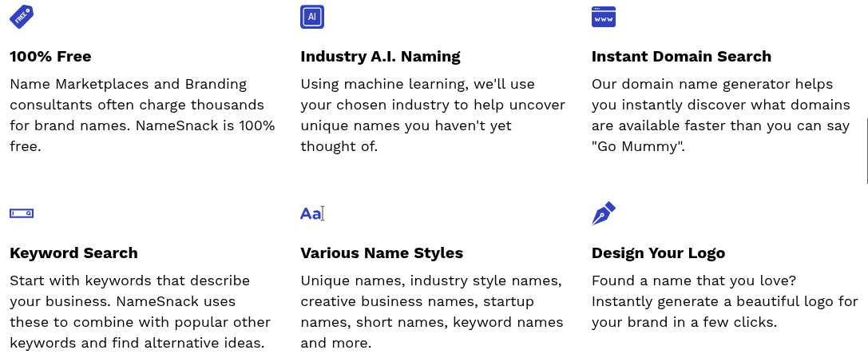Click the blue FREE price tag icon
Image resolution: width=868 pixels, height=358 pixels.
coord(22,17)
